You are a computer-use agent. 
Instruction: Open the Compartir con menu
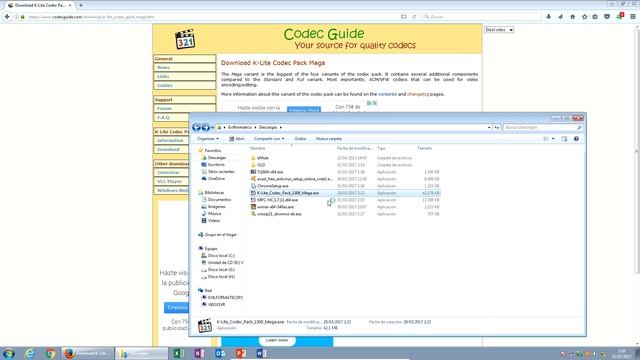[269, 139]
